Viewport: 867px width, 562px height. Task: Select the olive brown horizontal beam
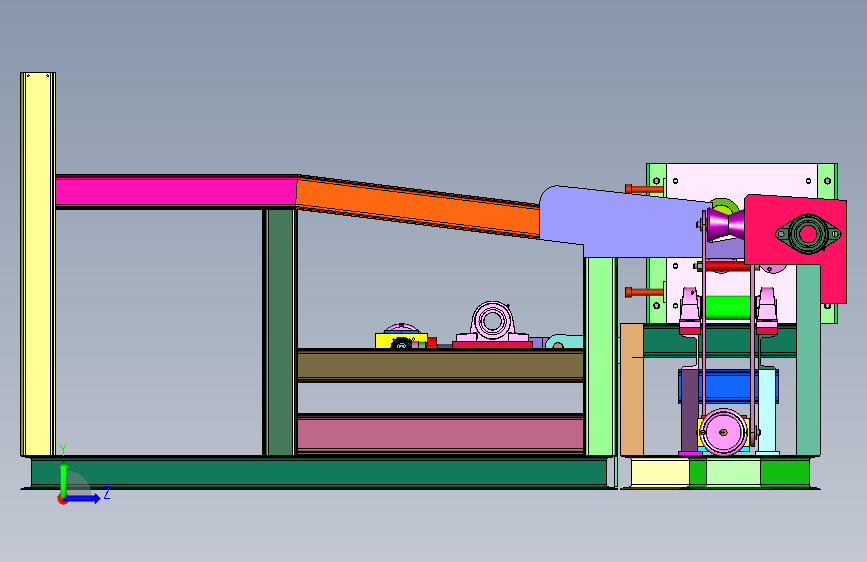click(x=440, y=365)
